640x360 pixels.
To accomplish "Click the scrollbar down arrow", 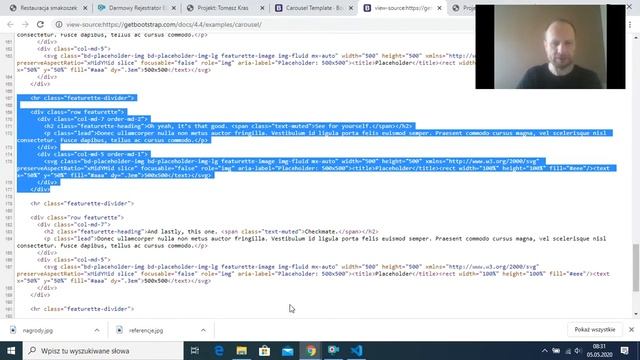I will pyautogui.click(x=636, y=314).
